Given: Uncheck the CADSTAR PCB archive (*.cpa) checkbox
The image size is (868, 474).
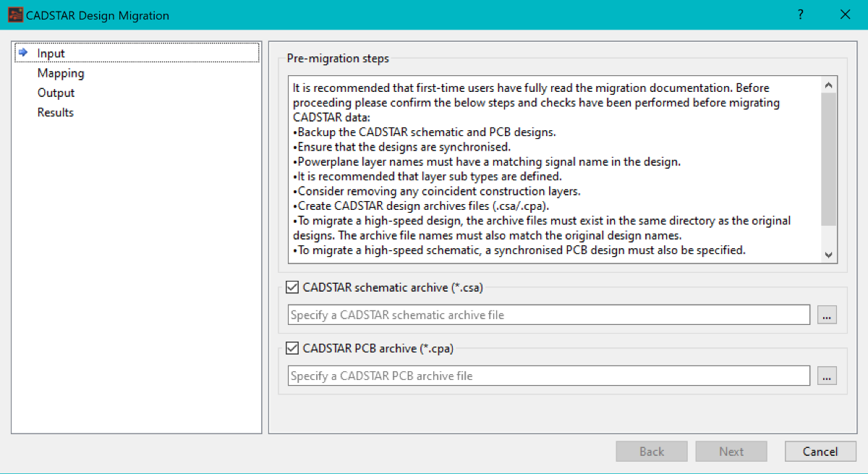Looking at the screenshot, I should [293, 348].
